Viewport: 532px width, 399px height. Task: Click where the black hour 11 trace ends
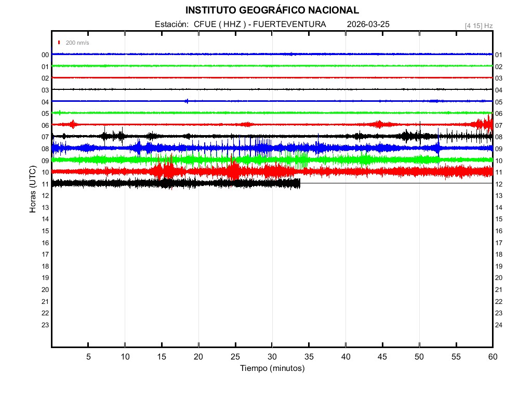pos(300,183)
